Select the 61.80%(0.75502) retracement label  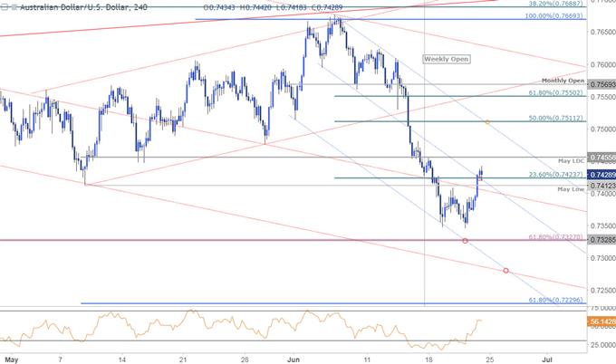pyautogui.click(x=555, y=92)
